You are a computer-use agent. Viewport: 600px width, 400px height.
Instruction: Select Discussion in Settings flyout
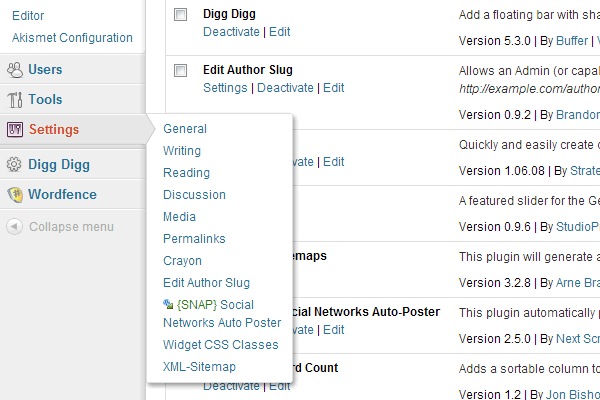point(194,195)
